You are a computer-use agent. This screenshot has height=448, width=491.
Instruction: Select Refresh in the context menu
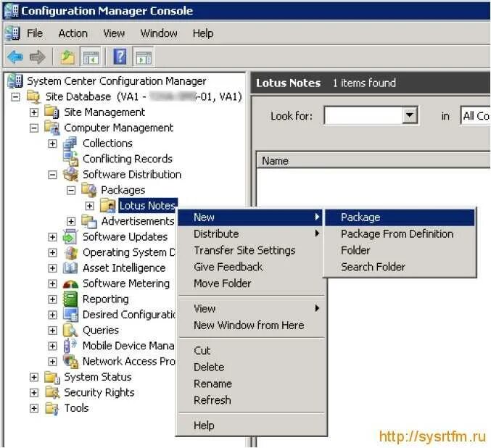[x=250, y=400]
